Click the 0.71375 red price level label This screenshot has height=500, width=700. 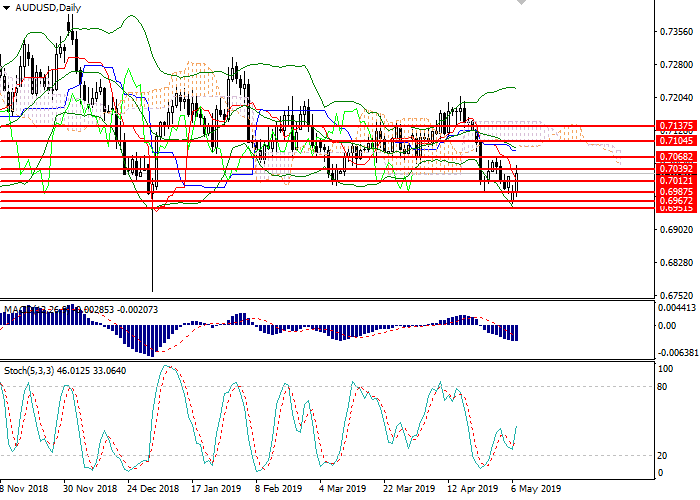675,126
